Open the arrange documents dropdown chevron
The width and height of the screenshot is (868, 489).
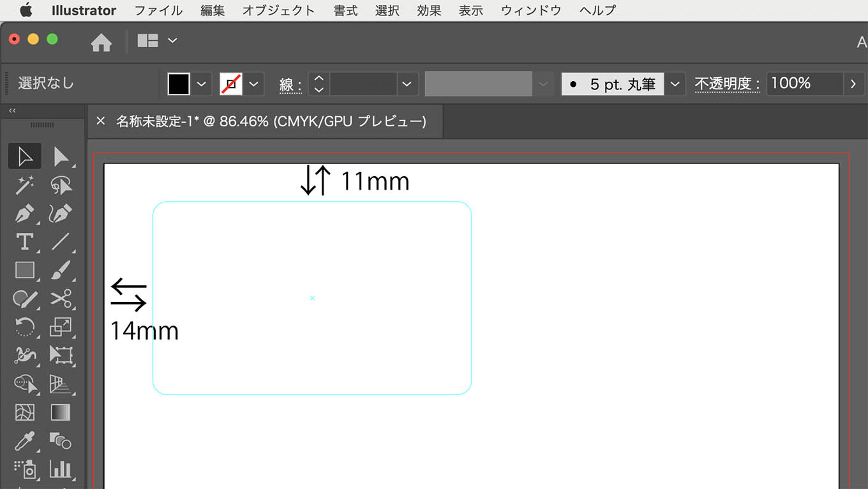(172, 40)
